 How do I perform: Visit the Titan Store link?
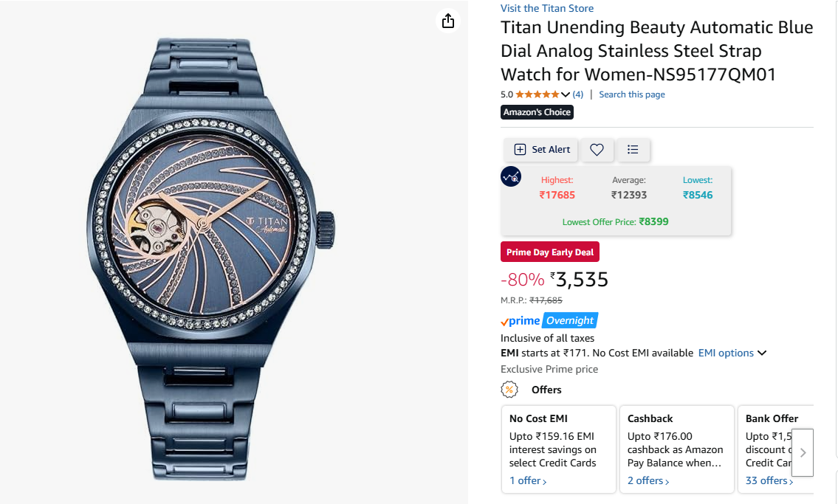[547, 8]
